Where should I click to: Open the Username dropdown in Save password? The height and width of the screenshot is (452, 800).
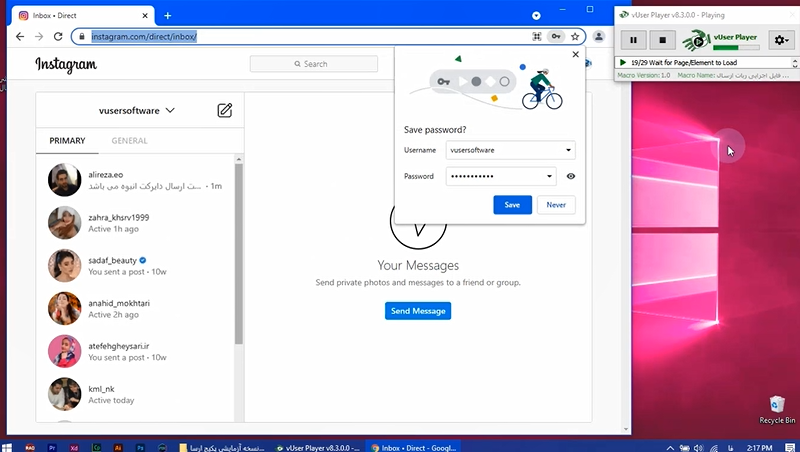(x=568, y=150)
